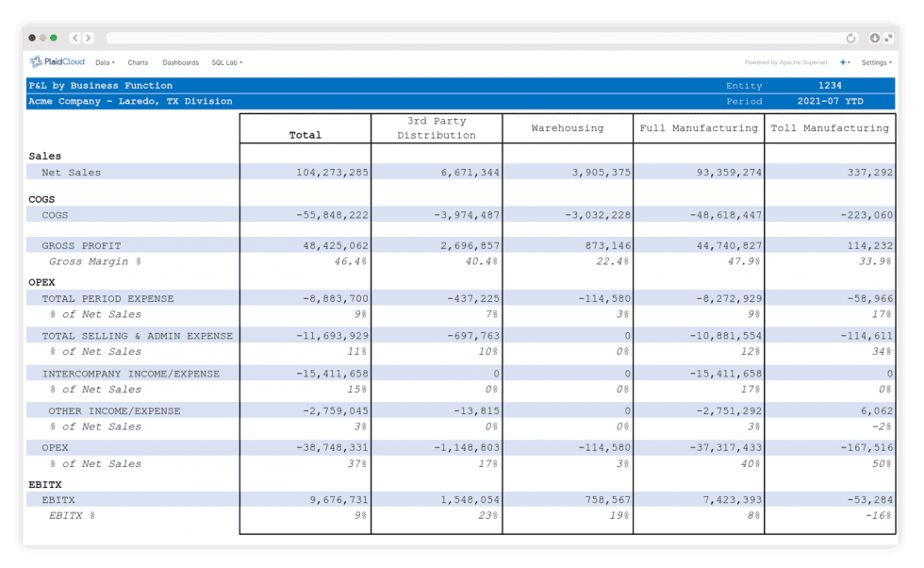This screenshot has width=924, height=568.
Task: Click the P&L by Business Function title
Action: click(x=101, y=86)
